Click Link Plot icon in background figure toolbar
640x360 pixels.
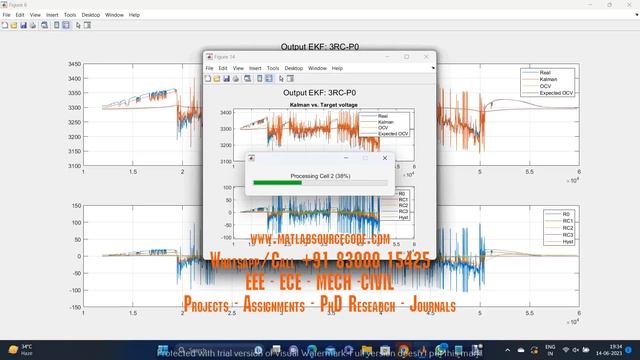point(44,25)
